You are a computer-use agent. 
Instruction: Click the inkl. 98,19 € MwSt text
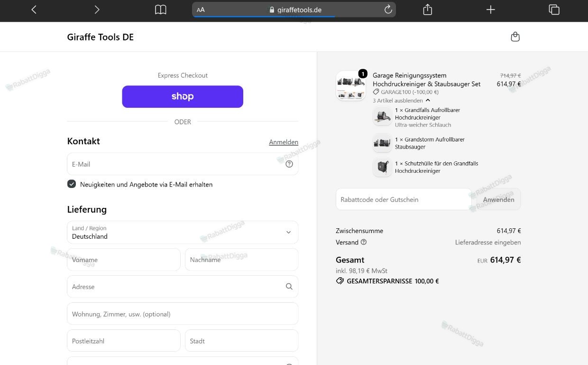pyautogui.click(x=362, y=271)
